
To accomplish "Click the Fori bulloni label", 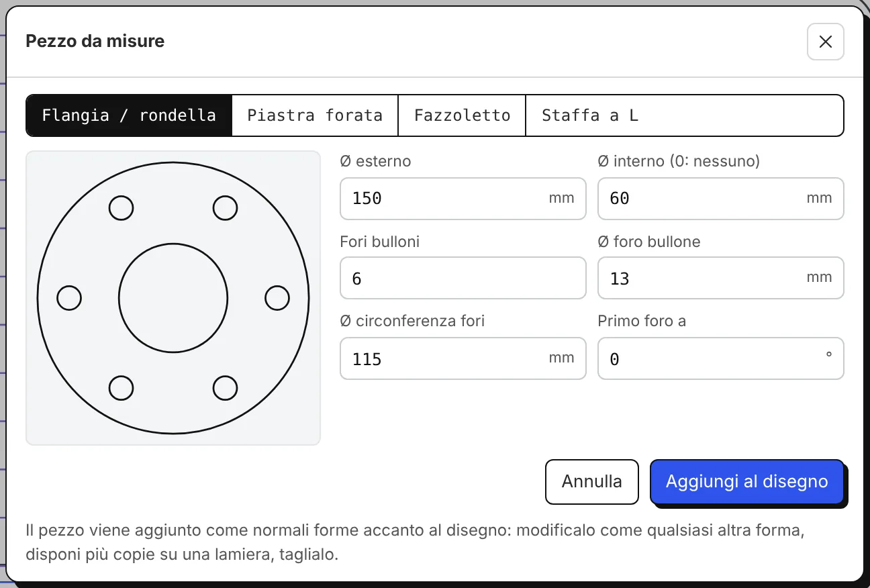I will point(380,242).
